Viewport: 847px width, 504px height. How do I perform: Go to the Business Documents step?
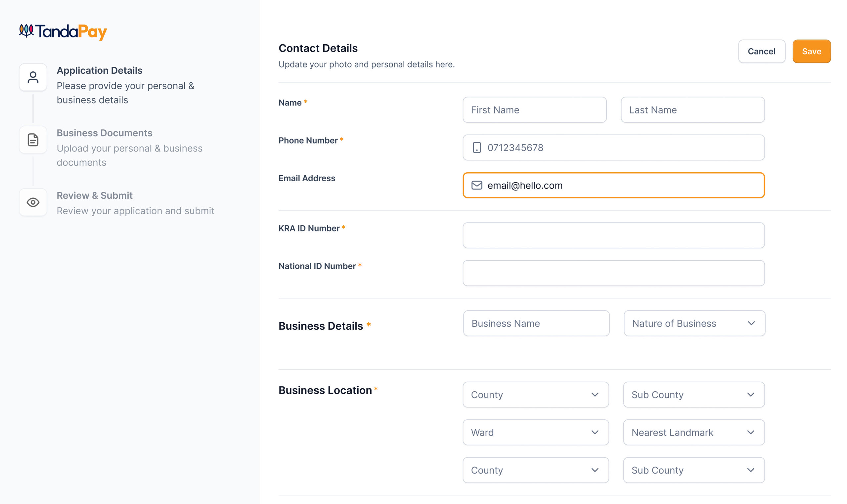tap(104, 133)
